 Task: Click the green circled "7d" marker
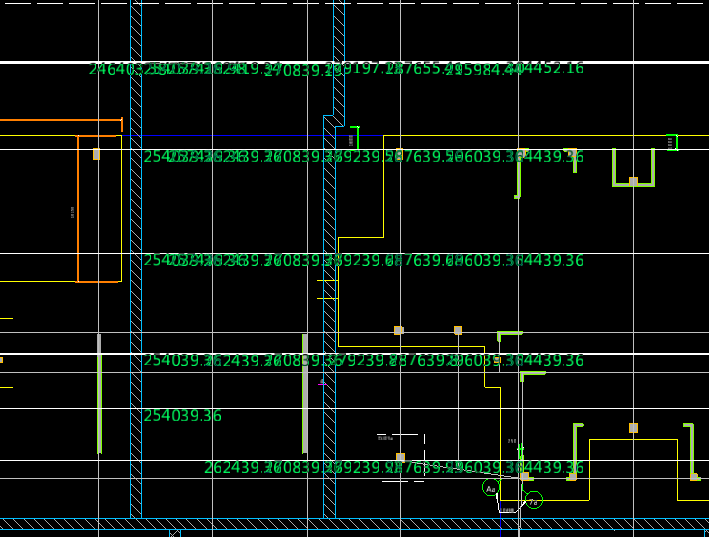coord(534,500)
